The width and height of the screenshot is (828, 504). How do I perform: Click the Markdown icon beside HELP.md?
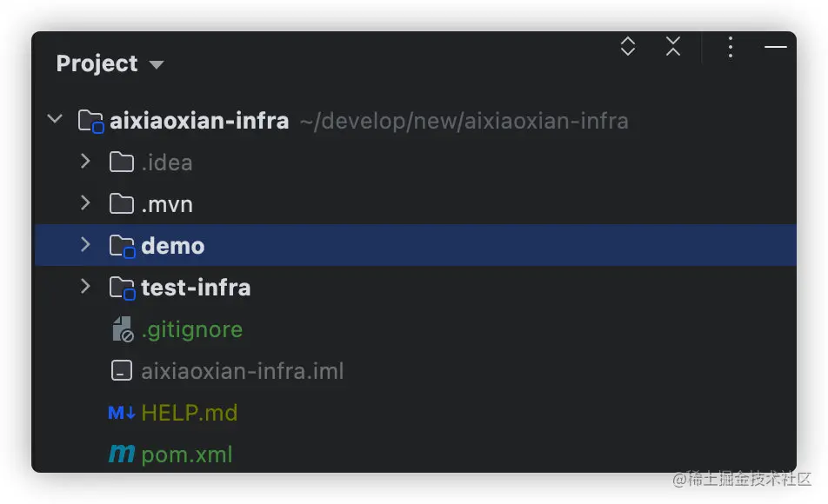[x=122, y=413]
